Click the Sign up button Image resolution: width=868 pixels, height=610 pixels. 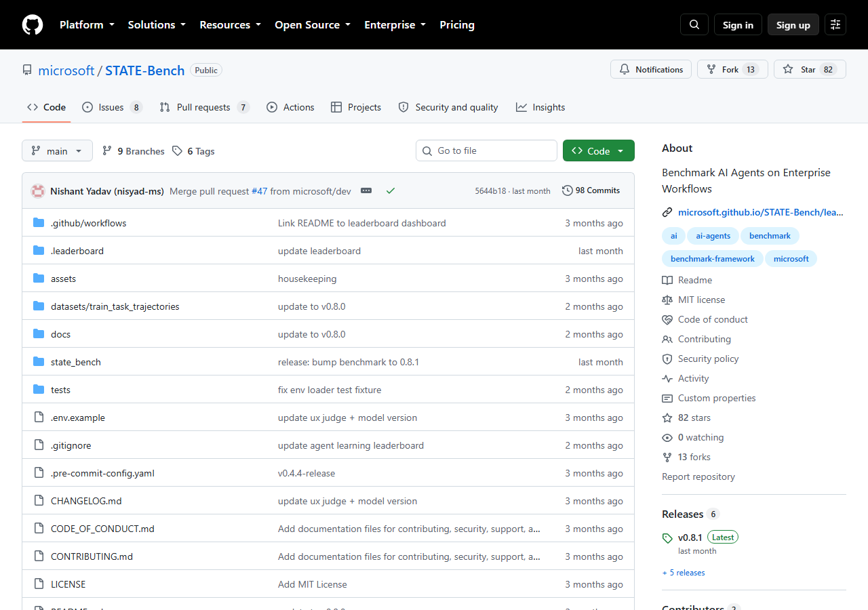[793, 24]
